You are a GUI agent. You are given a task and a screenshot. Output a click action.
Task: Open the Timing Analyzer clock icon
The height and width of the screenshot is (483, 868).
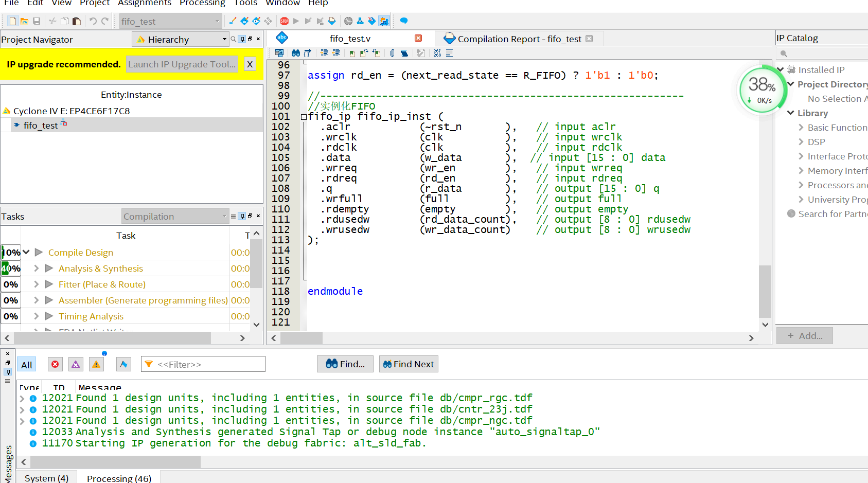point(348,21)
